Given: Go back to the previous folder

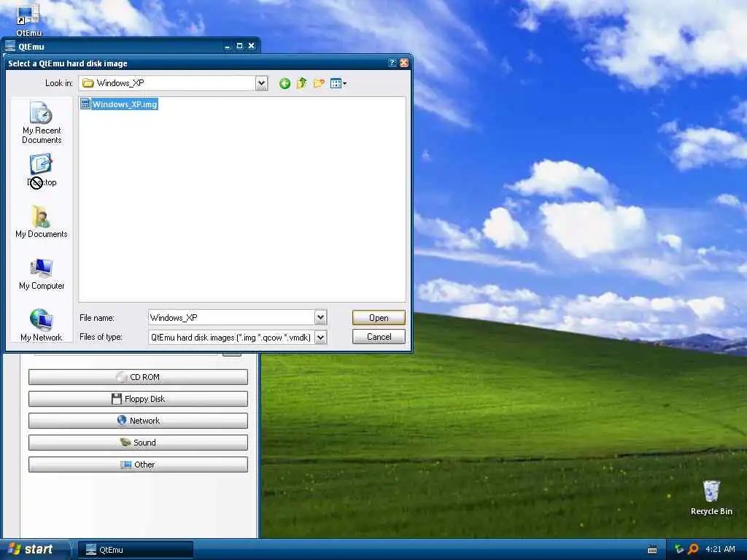Looking at the screenshot, I should click(x=285, y=83).
